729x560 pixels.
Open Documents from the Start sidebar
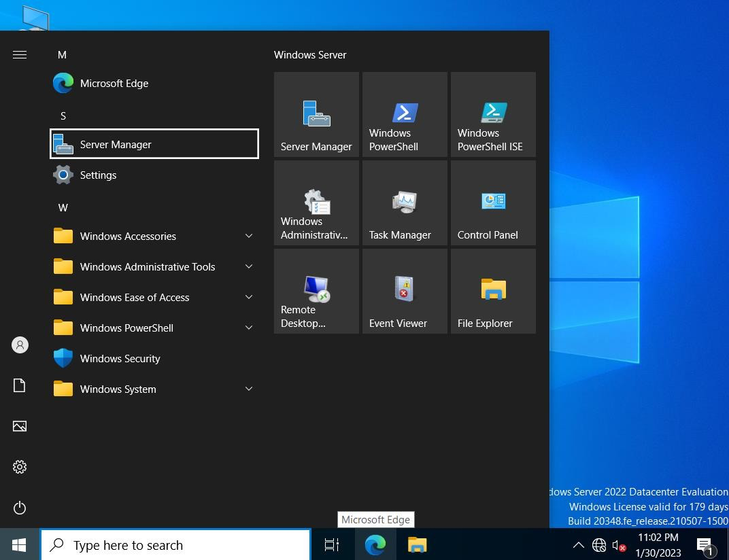[20, 385]
